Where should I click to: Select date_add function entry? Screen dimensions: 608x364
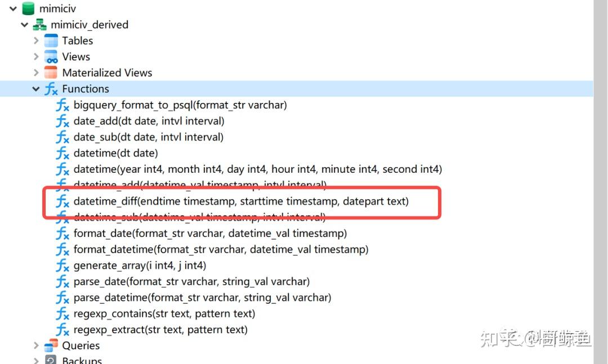click(149, 121)
